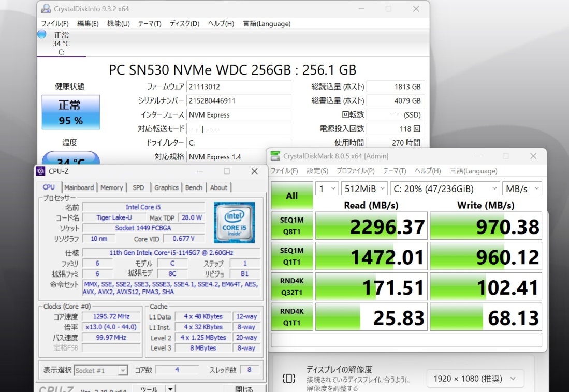
Task: Open the test size dropdown showing 512MiB
Action: 364,188
